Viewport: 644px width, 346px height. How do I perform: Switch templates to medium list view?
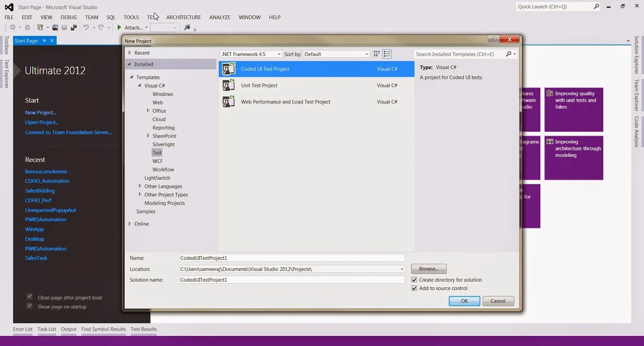coord(387,54)
